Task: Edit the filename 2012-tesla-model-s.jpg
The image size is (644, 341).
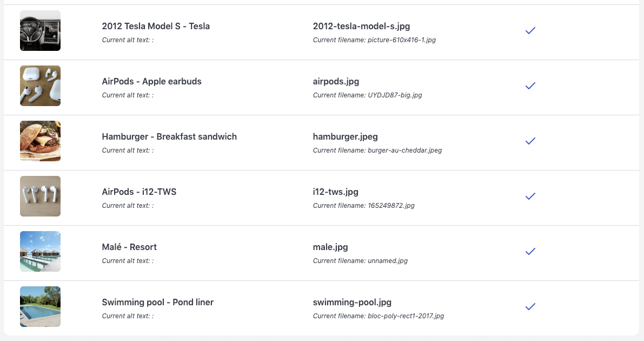Action: (x=361, y=27)
